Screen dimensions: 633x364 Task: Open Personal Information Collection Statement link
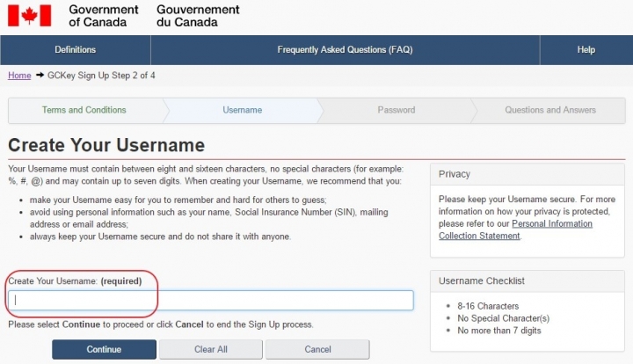pos(515,229)
